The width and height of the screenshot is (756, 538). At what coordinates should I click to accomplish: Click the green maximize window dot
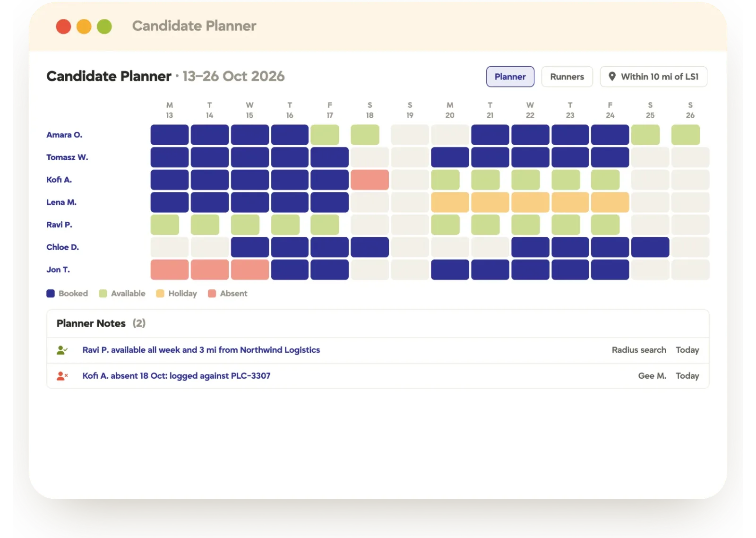click(x=104, y=26)
